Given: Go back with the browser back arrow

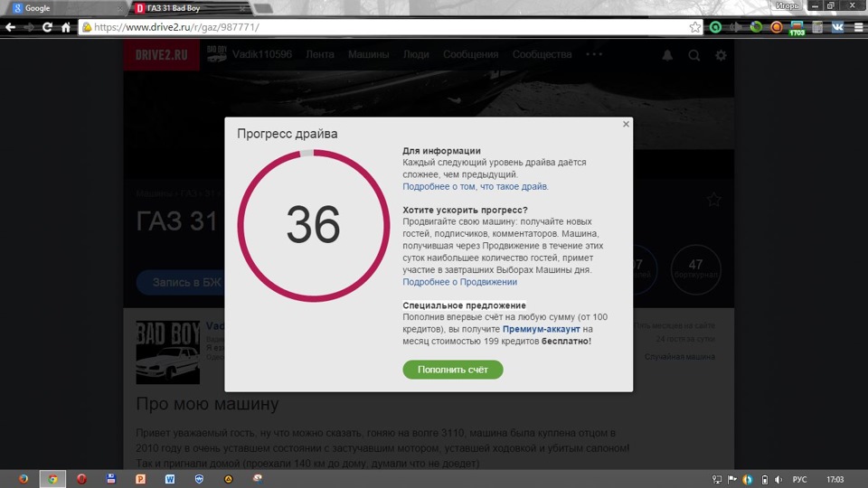Looking at the screenshot, I should tap(10, 27).
